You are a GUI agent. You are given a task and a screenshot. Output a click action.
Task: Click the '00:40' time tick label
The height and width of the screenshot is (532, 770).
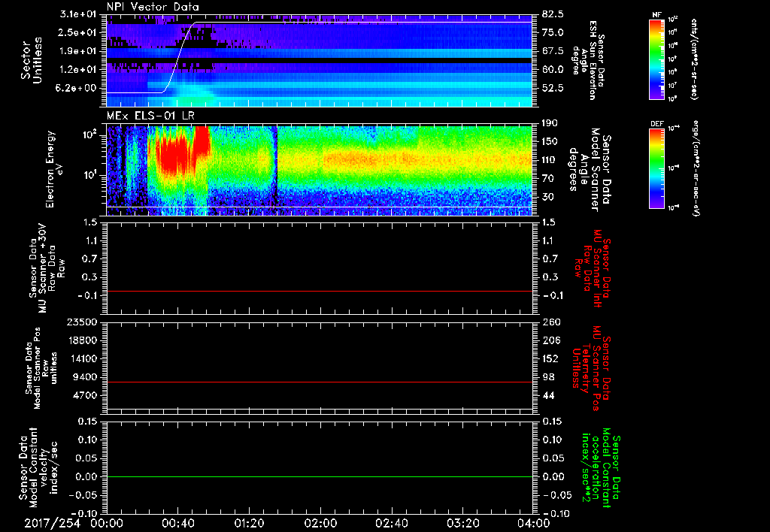[177, 524]
